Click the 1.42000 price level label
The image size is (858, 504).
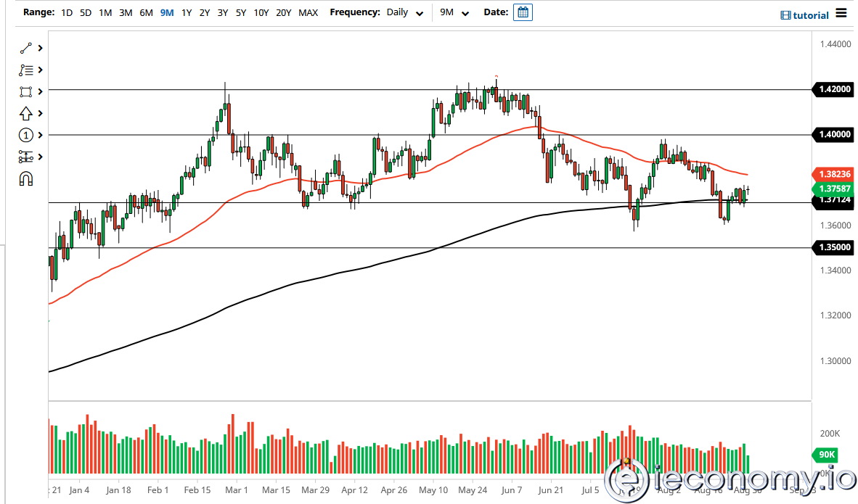833,89
